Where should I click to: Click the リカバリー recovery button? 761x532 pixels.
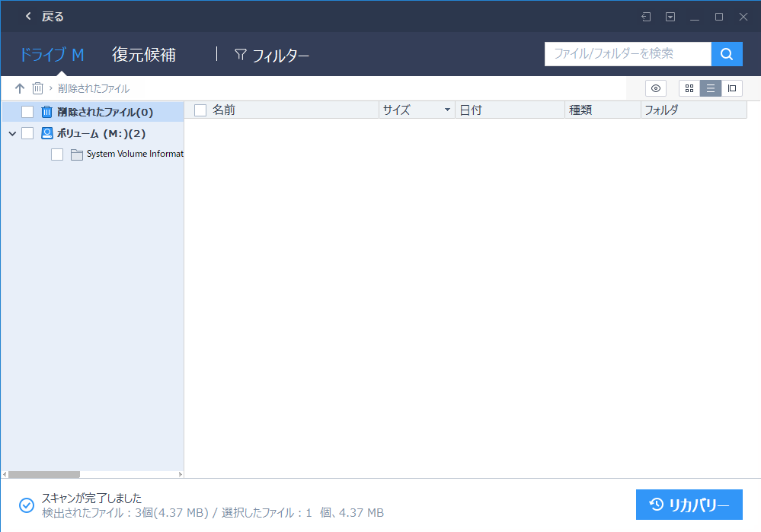pyautogui.click(x=689, y=505)
